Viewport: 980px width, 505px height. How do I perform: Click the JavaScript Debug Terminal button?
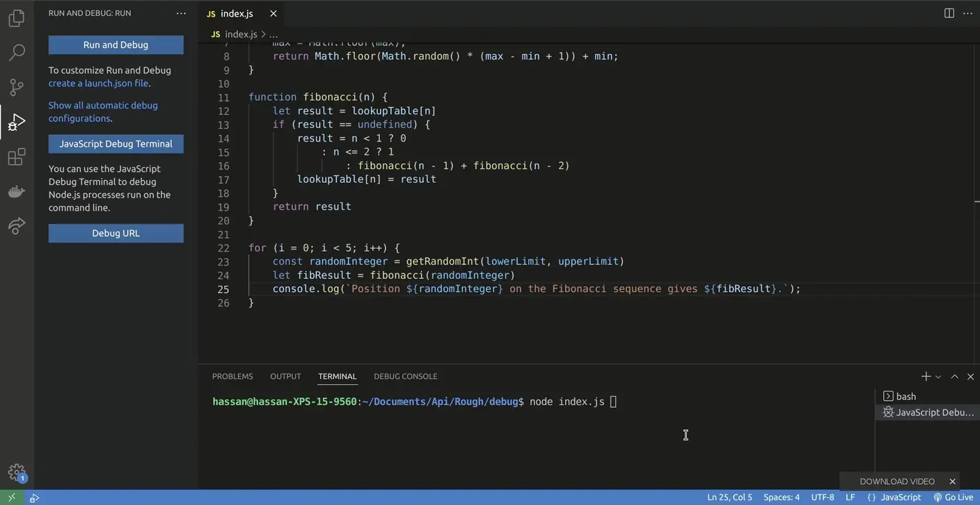point(116,143)
